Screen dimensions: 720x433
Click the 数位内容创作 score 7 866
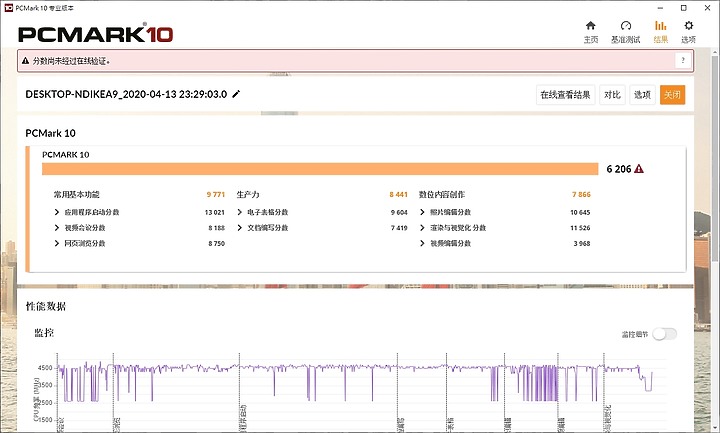pos(581,195)
